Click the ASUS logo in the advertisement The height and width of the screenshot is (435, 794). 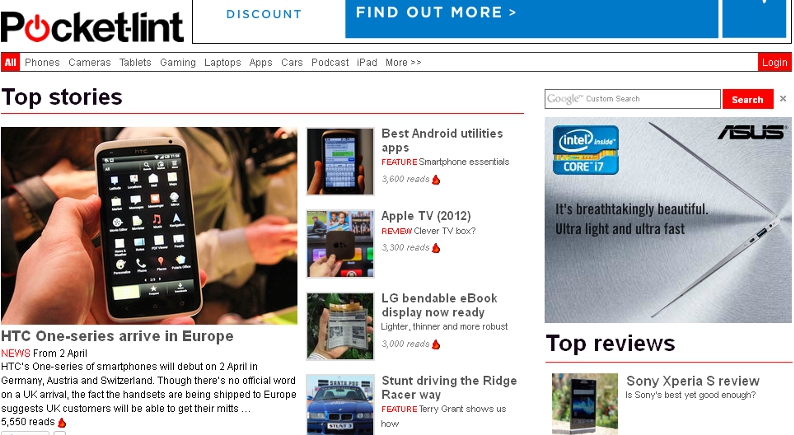[x=752, y=132]
